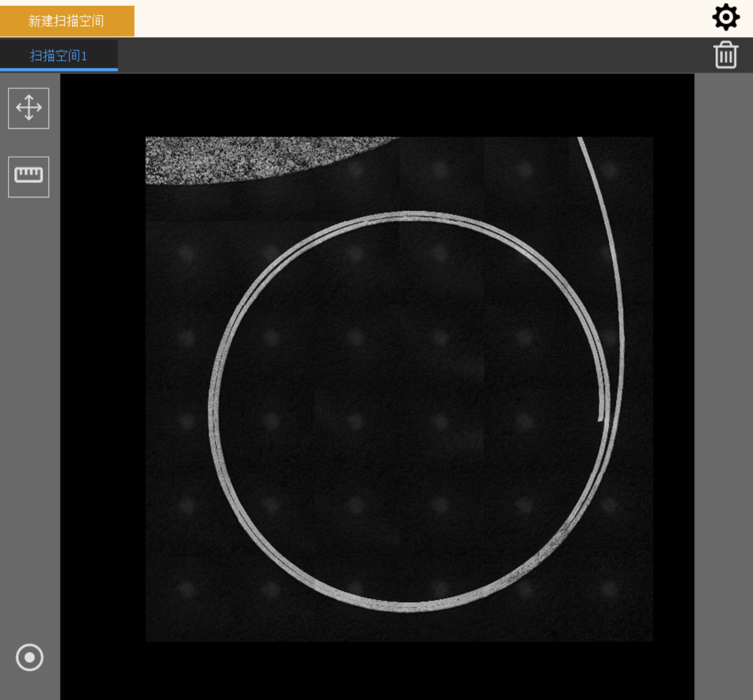753x700 pixels.
Task: Select the four-arrow move tool
Action: click(29, 108)
